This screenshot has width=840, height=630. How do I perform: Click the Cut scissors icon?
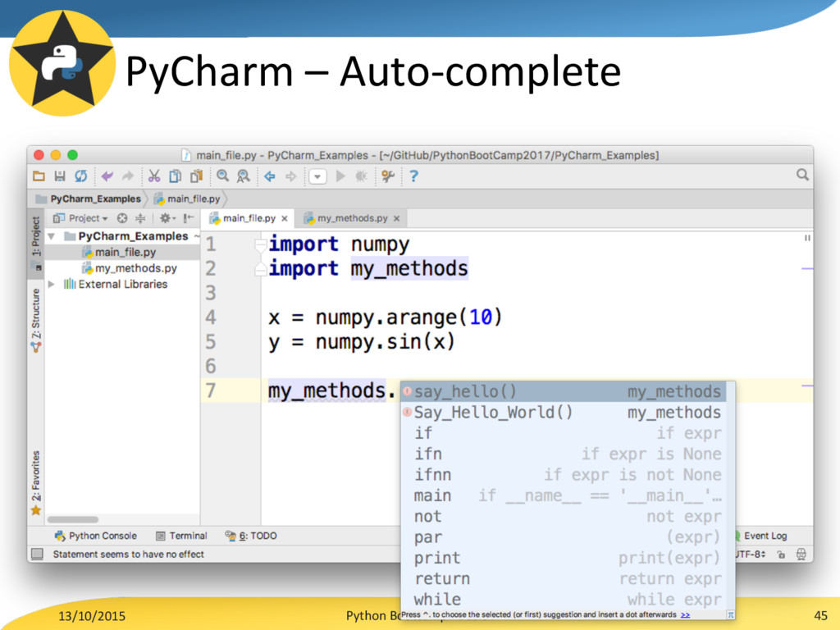point(154,176)
